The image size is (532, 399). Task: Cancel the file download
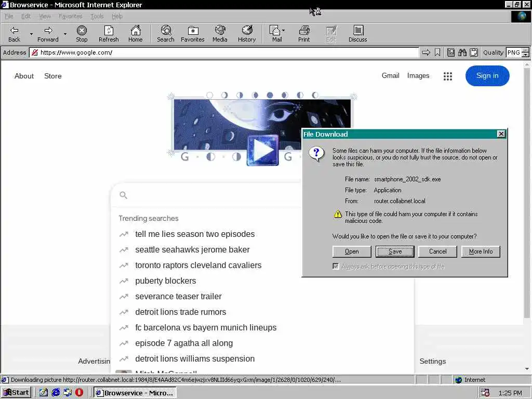click(x=437, y=251)
